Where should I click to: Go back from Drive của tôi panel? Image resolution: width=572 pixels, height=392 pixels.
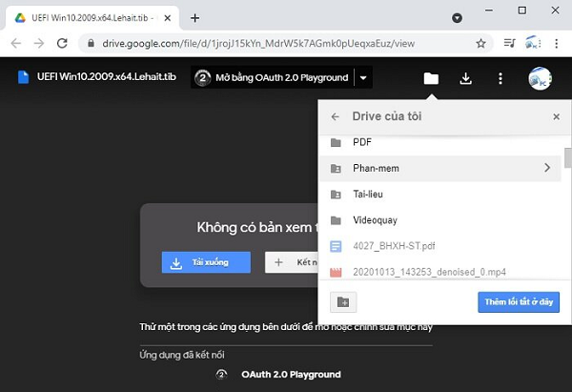point(335,116)
